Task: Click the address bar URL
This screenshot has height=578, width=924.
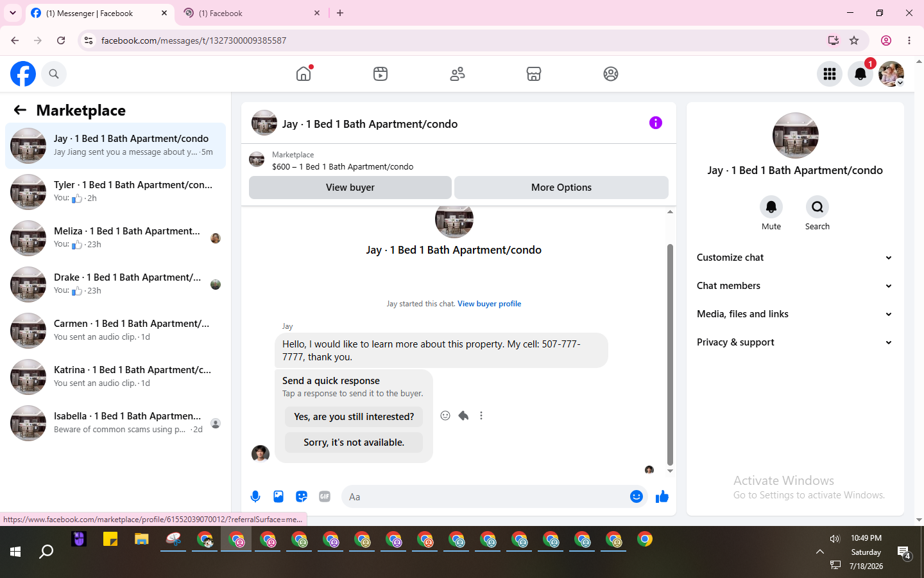Action: [x=194, y=40]
